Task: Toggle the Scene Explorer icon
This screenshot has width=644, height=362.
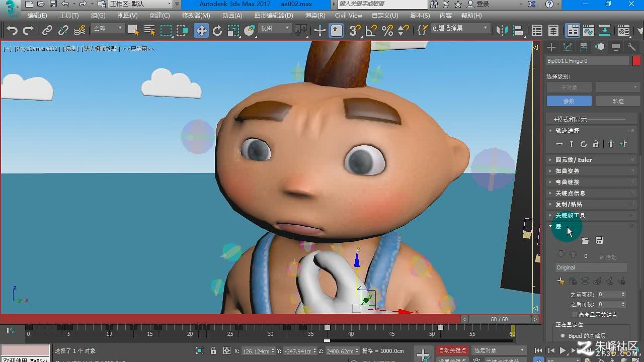Action: 537,31
